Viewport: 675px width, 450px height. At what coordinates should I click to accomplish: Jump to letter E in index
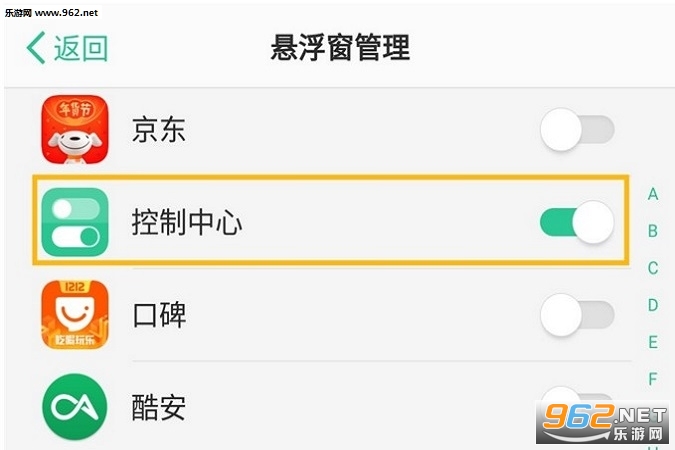coord(653,342)
